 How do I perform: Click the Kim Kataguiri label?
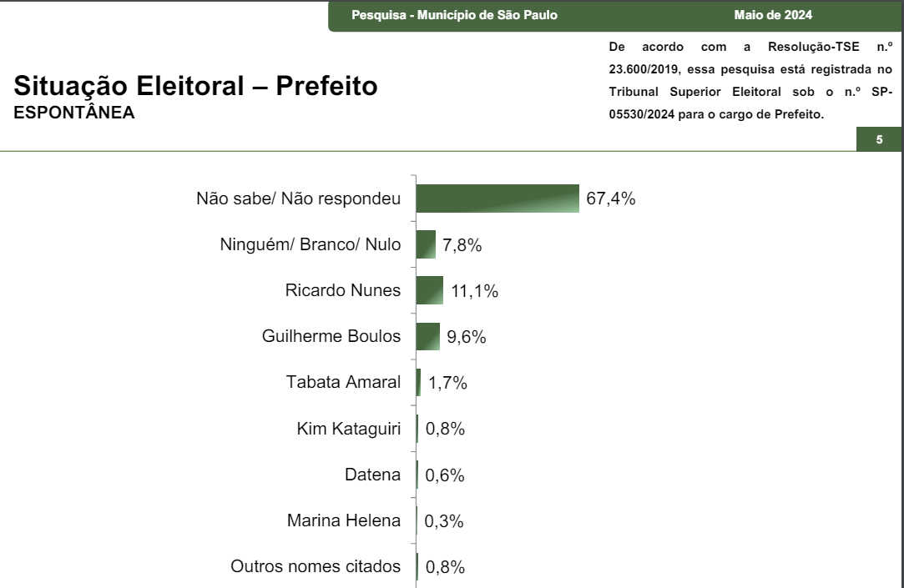[349, 429]
